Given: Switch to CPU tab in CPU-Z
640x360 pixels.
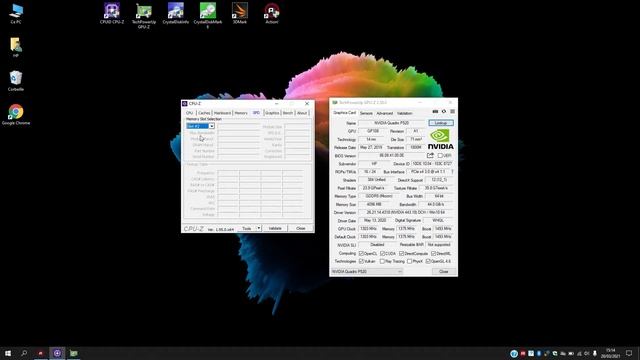Looking at the screenshot, I should pos(189,113).
